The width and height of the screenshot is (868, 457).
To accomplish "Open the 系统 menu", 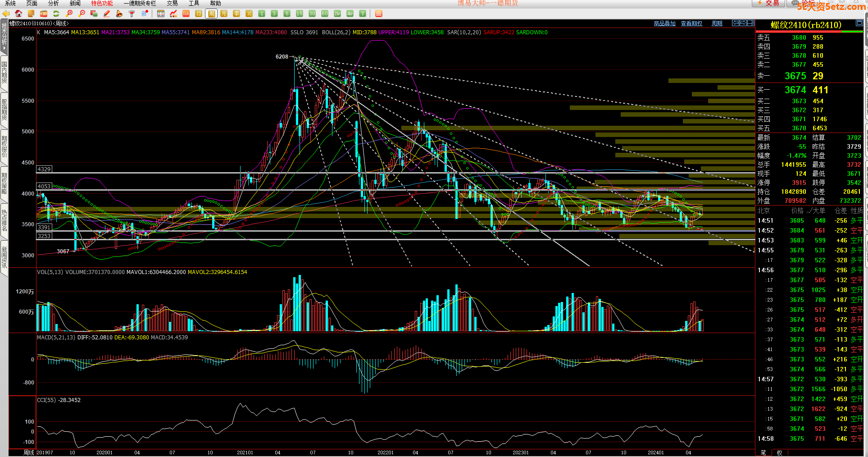I will tap(10, 3).
